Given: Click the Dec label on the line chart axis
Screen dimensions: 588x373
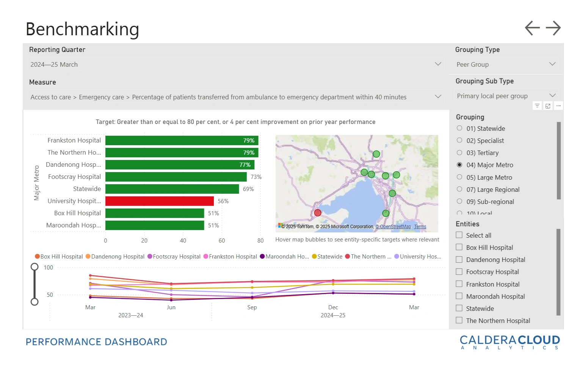Looking at the screenshot, I should (333, 307).
